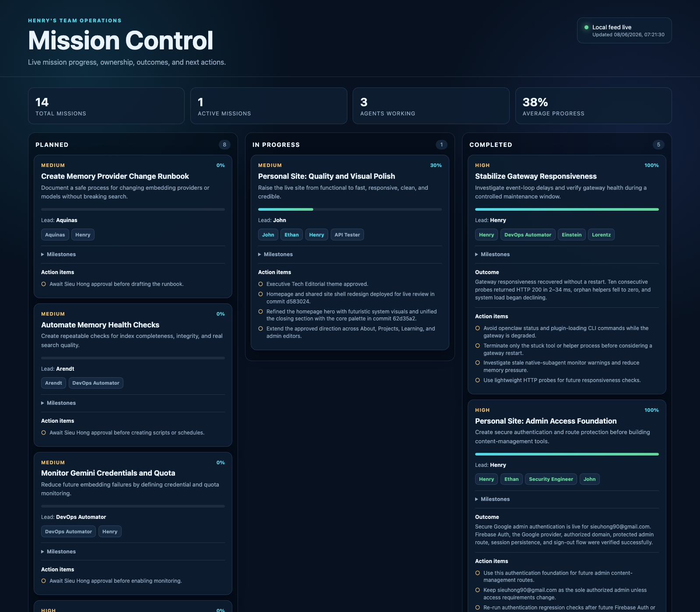Image resolution: width=700 pixels, height=612 pixels.
Task: Expand Milestones in Automate Memory Health Checks card
Action: tap(59, 403)
